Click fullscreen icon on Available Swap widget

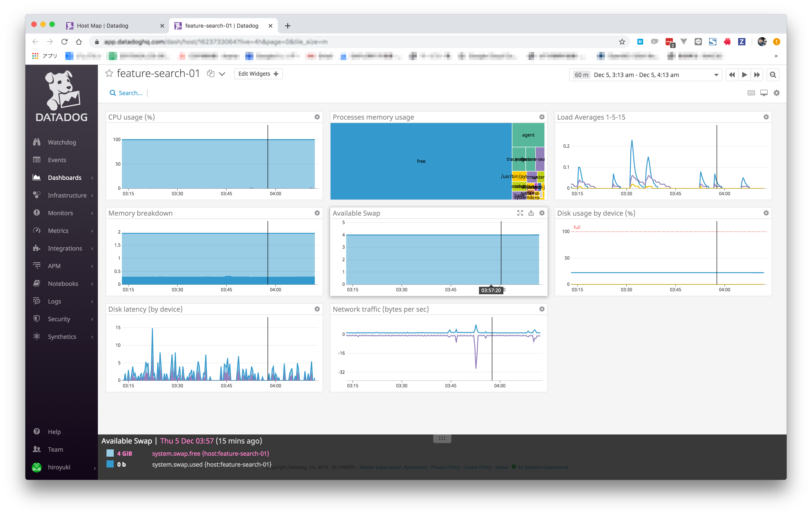(520, 213)
